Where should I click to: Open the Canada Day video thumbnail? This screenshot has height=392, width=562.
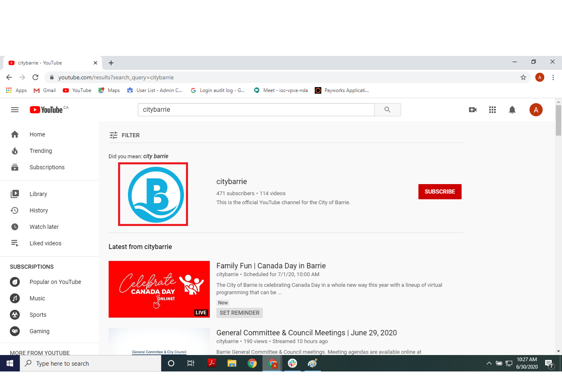tap(159, 289)
